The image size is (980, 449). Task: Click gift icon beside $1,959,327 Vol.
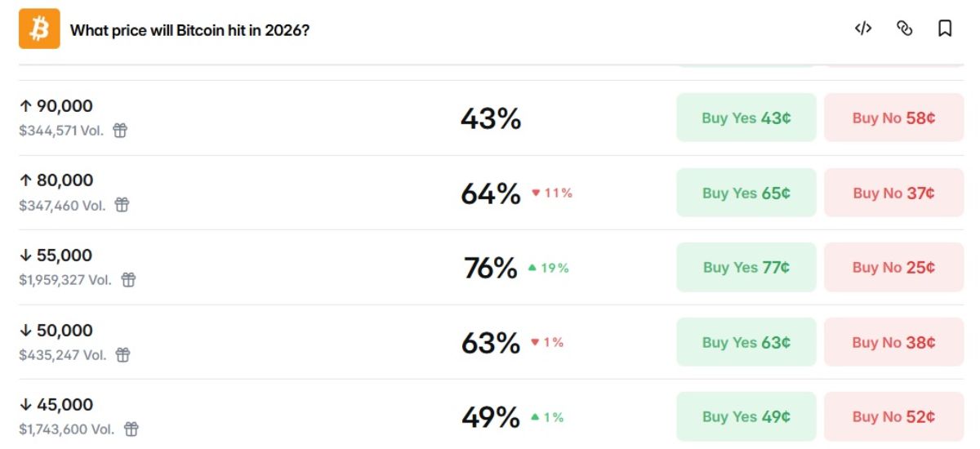point(128,280)
